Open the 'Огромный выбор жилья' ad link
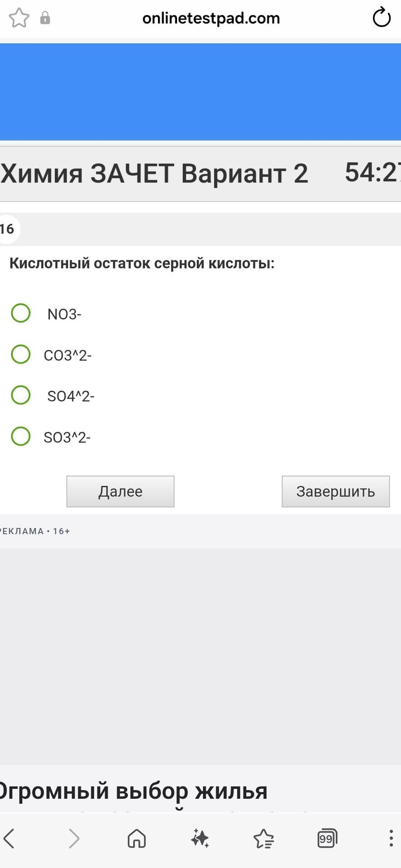 point(133,791)
